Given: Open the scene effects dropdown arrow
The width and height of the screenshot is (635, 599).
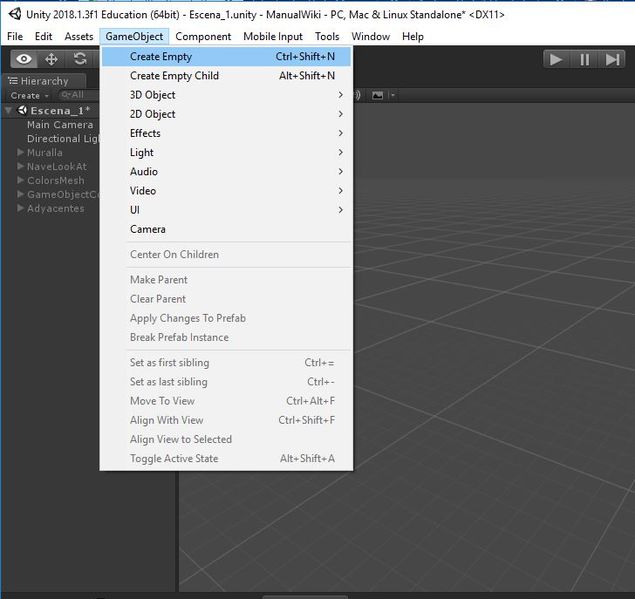Looking at the screenshot, I should point(392,96).
